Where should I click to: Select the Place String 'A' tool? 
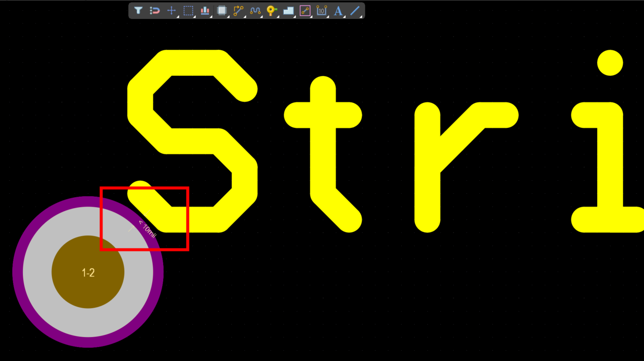coord(338,10)
